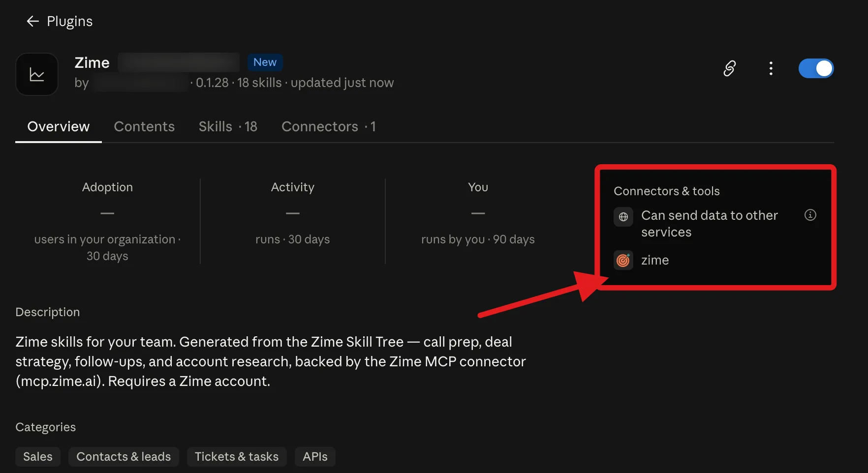This screenshot has width=868, height=473.
Task: Click 'runs by you · 90 days' text
Action: point(478,239)
